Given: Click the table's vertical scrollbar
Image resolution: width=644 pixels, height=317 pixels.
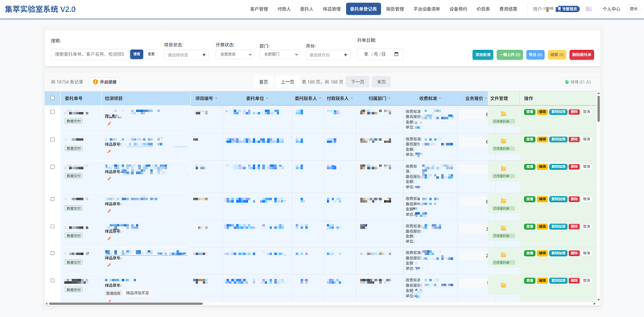Looking at the screenshot, I should [x=598, y=109].
